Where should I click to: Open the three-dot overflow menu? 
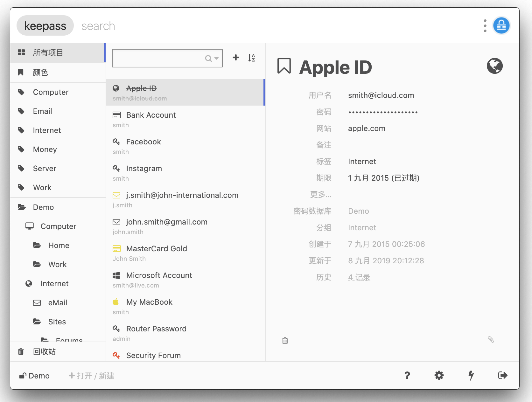pos(485,25)
